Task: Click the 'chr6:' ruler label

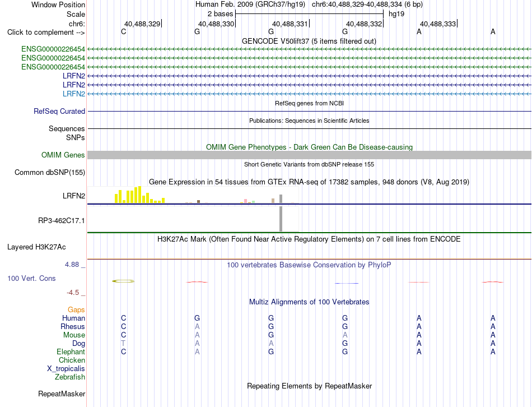Action: tap(77, 24)
